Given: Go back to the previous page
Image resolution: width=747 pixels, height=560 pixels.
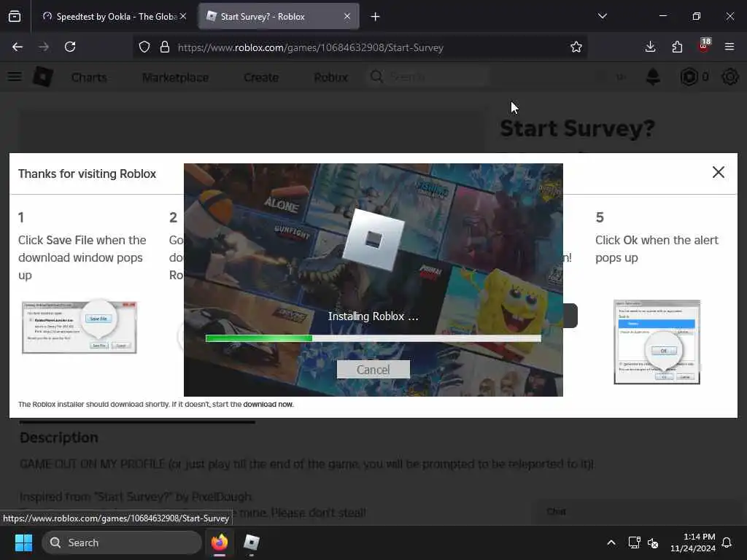Looking at the screenshot, I should coord(18,47).
